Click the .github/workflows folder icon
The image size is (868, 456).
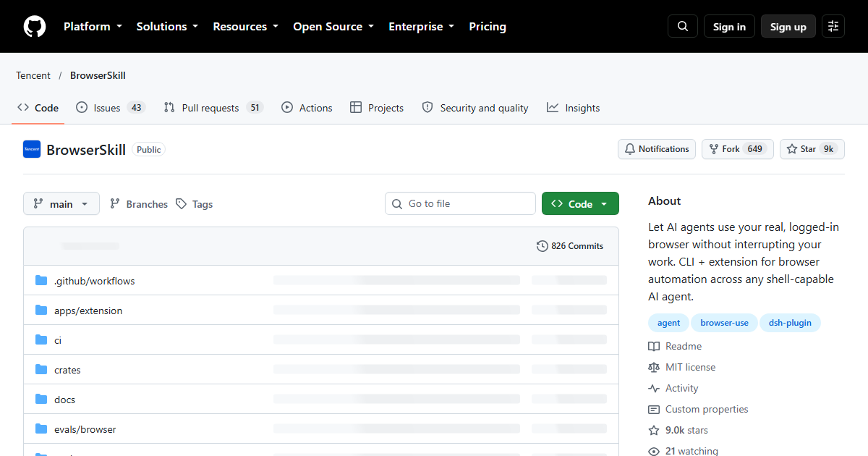pos(41,281)
